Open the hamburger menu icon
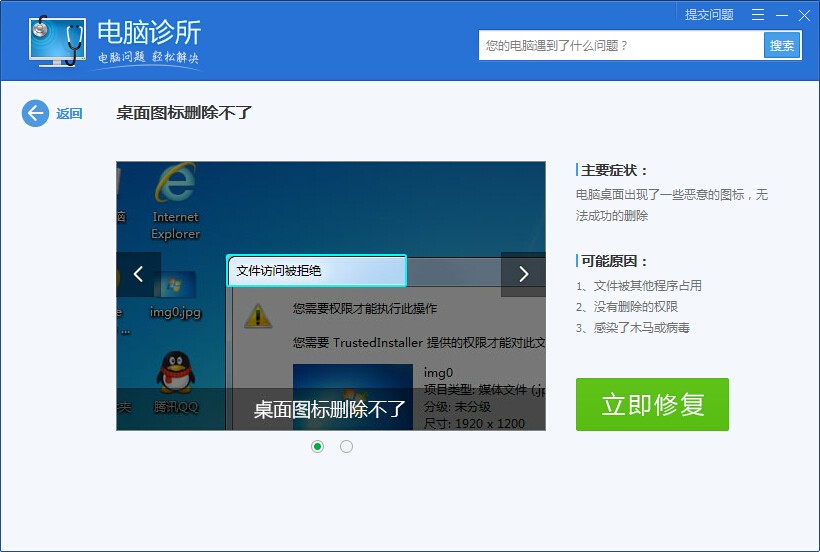820x552 pixels. 758,15
